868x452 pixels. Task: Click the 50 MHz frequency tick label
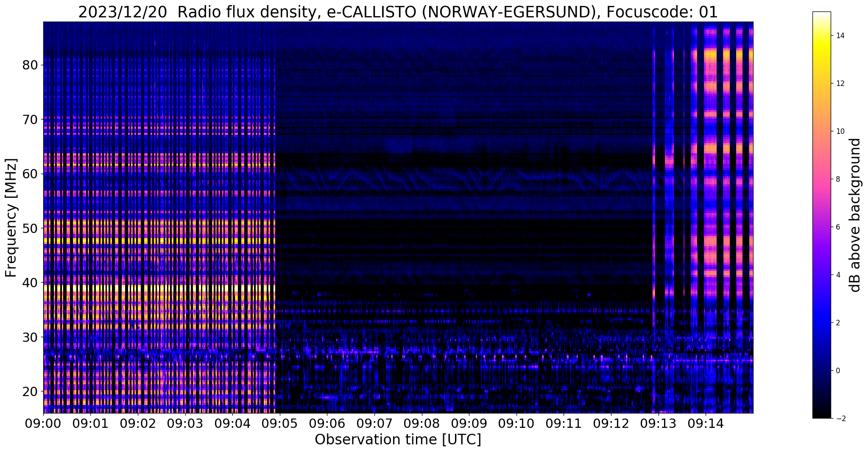30,228
